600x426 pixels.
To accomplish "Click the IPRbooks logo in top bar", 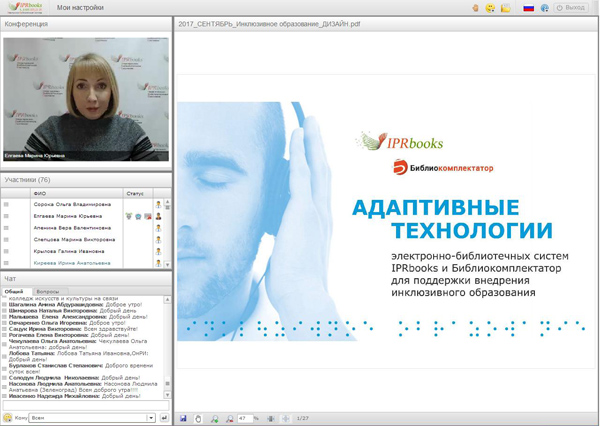I will [x=25, y=7].
